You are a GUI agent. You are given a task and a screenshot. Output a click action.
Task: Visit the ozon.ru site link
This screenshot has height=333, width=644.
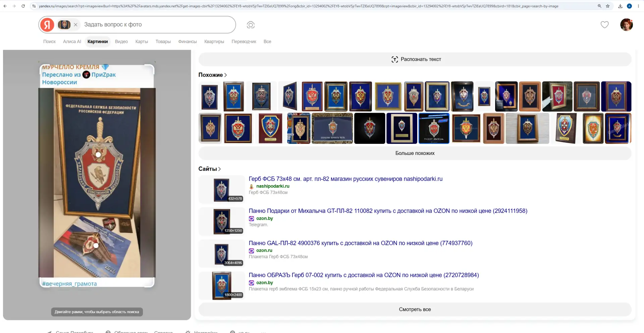click(x=264, y=251)
